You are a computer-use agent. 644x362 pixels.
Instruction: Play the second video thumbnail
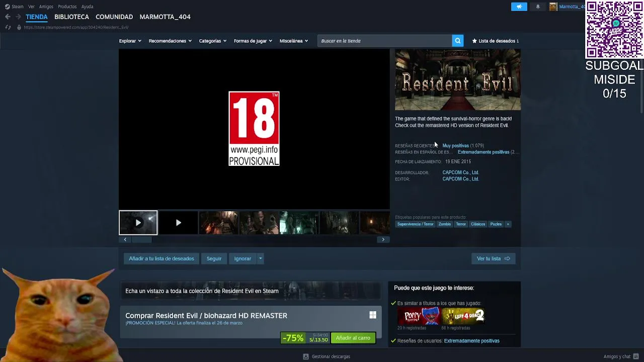pyautogui.click(x=178, y=223)
